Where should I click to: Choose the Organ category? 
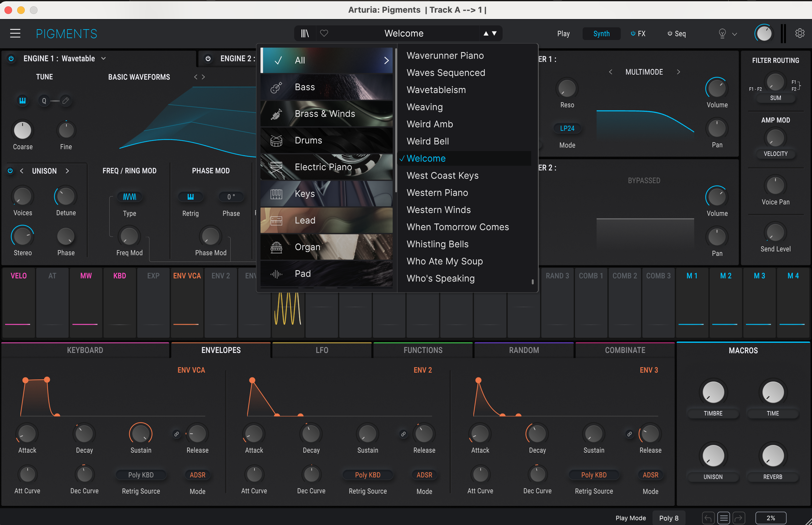[326, 247]
